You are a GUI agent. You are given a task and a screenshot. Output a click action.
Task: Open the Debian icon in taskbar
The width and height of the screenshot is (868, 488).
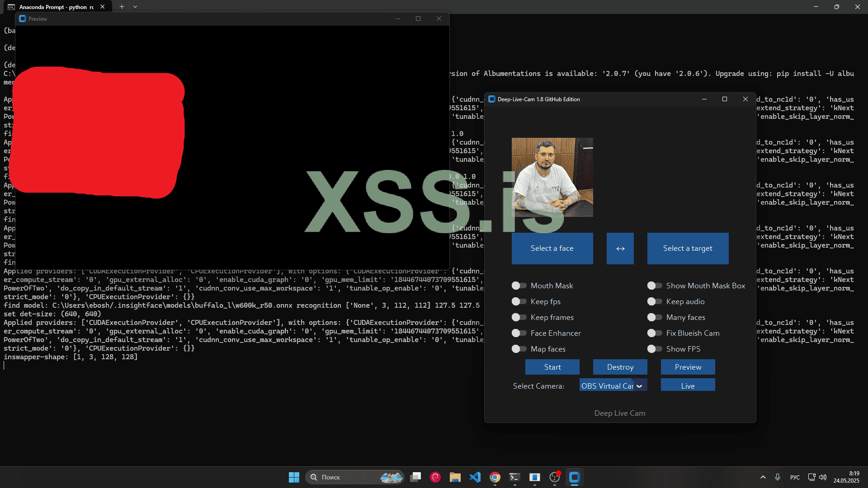(x=435, y=477)
